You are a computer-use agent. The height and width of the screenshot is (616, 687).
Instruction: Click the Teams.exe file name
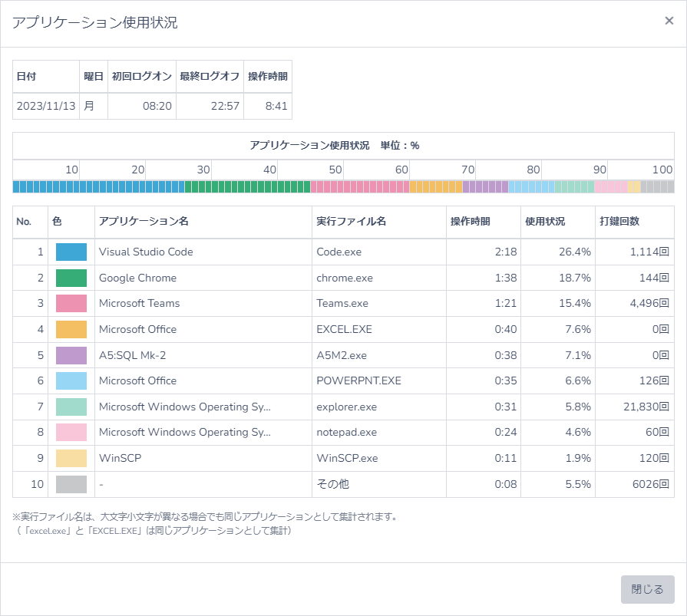342,304
